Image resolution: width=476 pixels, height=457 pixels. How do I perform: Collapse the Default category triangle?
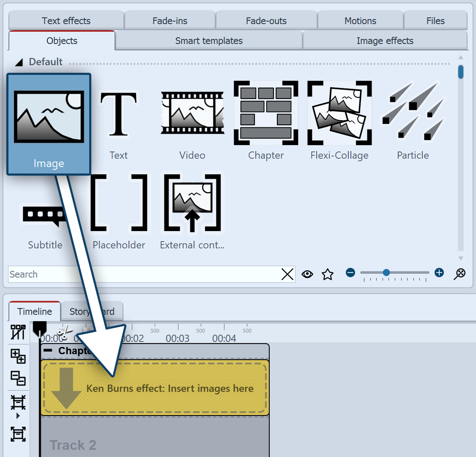19,63
